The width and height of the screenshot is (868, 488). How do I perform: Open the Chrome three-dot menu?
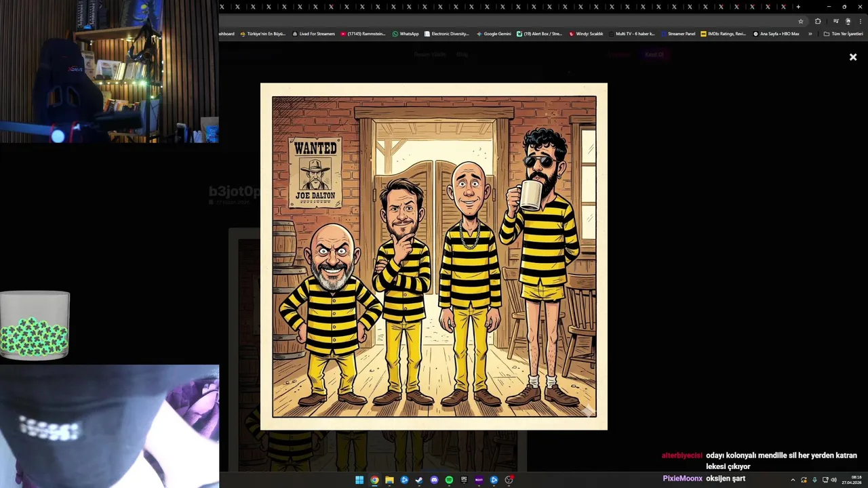tap(861, 21)
